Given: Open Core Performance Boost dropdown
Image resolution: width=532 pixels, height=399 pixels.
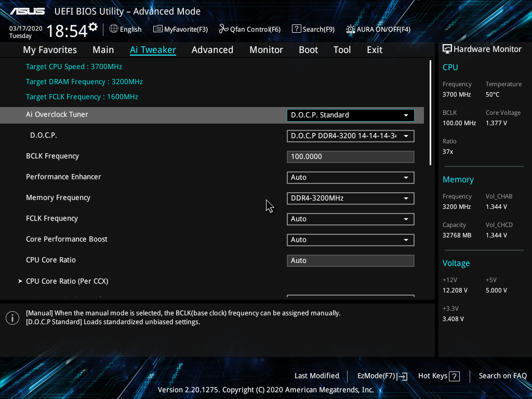Looking at the screenshot, I should coord(351,240).
